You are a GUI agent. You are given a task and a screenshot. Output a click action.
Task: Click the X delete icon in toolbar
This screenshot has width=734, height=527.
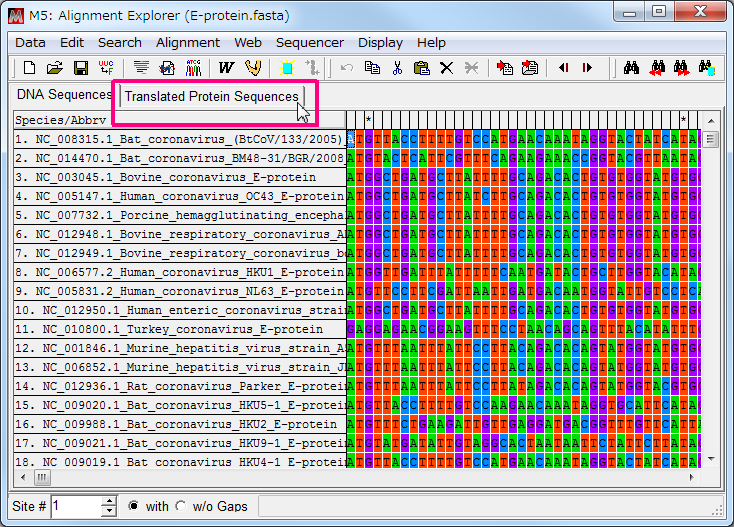click(x=447, y=68)
